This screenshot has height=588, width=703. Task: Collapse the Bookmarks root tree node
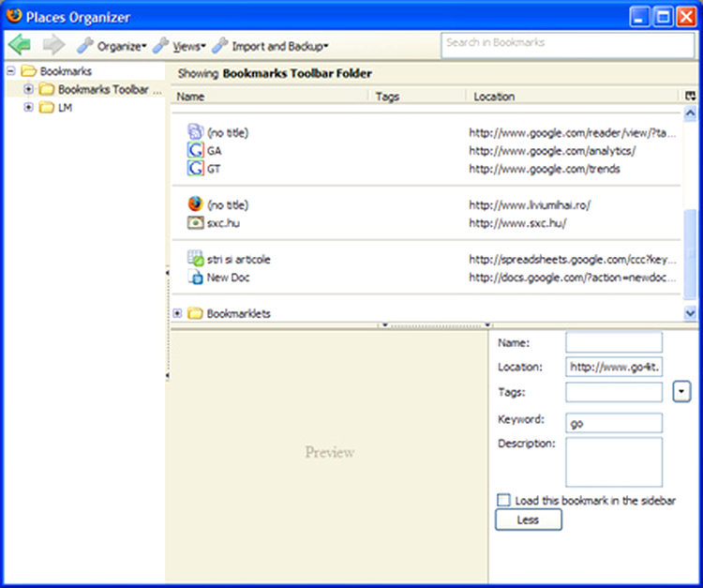coord(10,71)
